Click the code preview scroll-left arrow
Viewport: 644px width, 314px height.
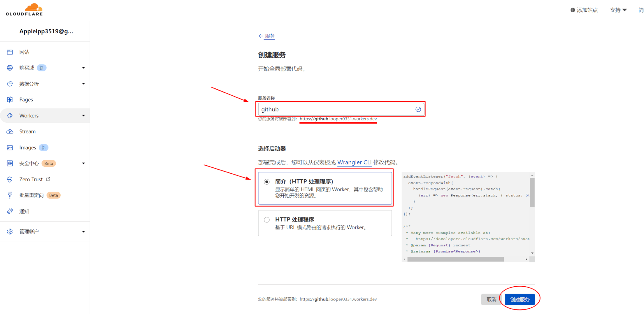[x=405, y=259]
